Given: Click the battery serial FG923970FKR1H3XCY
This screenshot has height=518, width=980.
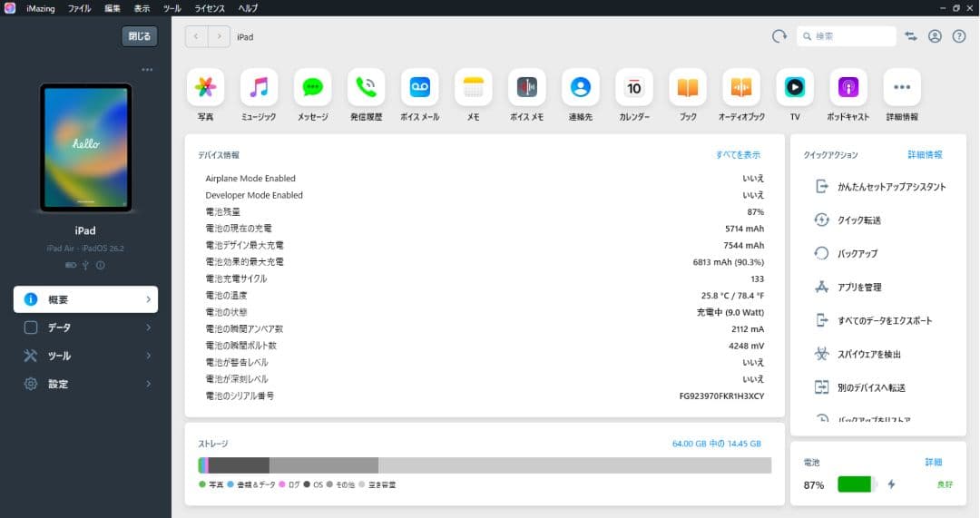Looking at the screenshot, I should coord(721,396).
